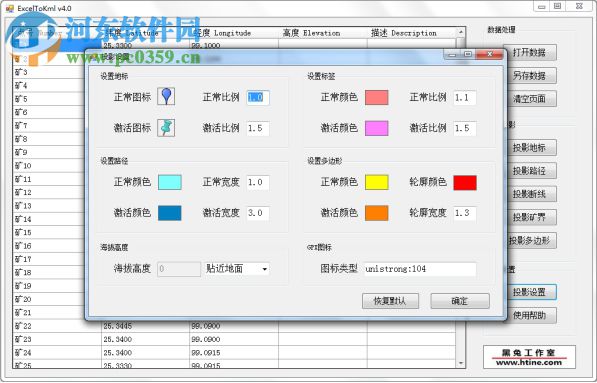Click latitude cell 25.3445 in row 矿22
Viewport: 597px width, 383px height.
click(145, 326)
